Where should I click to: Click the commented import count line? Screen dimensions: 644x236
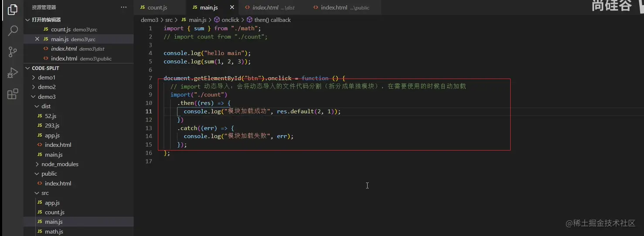215,37
